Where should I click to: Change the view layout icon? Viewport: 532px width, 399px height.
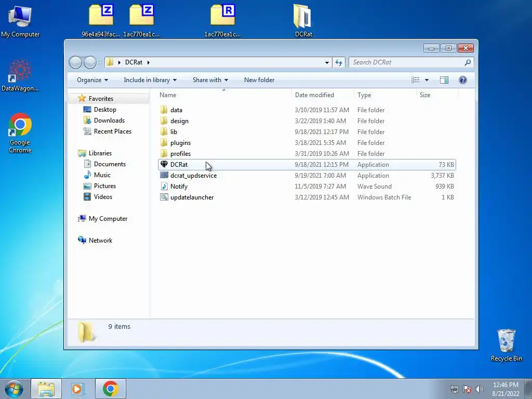click(415, 80)
